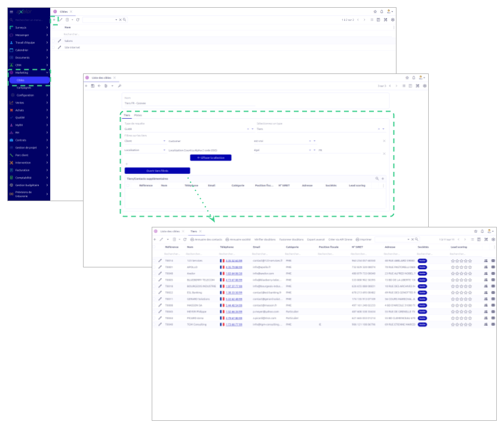Screen dimensions: 504x428
Task: Click the Nom column search field in Tiers list
Action: tap(201, 254)
